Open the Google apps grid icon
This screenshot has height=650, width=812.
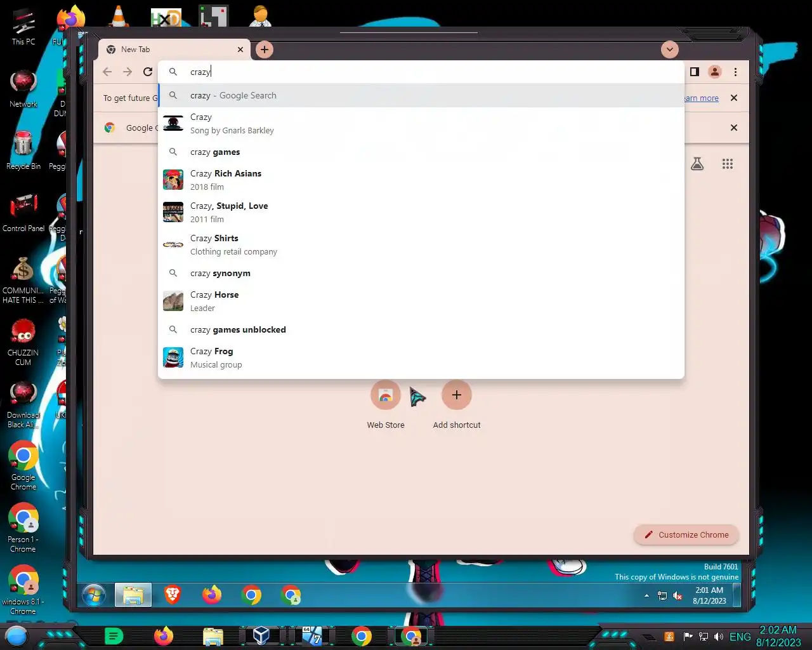(728, 164)
